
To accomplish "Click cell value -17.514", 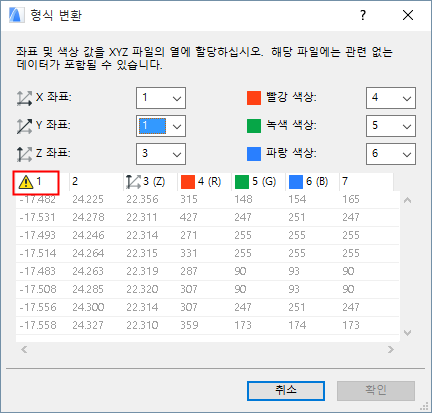I will pos(37,253).
